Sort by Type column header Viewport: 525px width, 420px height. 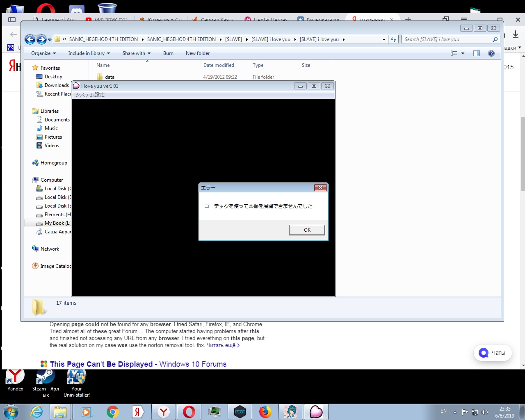(258, 65)
